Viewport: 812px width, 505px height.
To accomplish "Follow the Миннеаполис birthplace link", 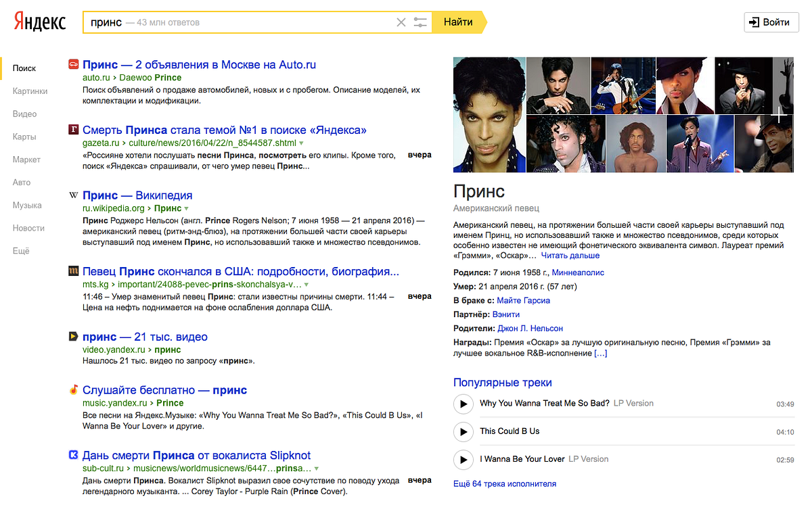I will click(x=578, y=272).
